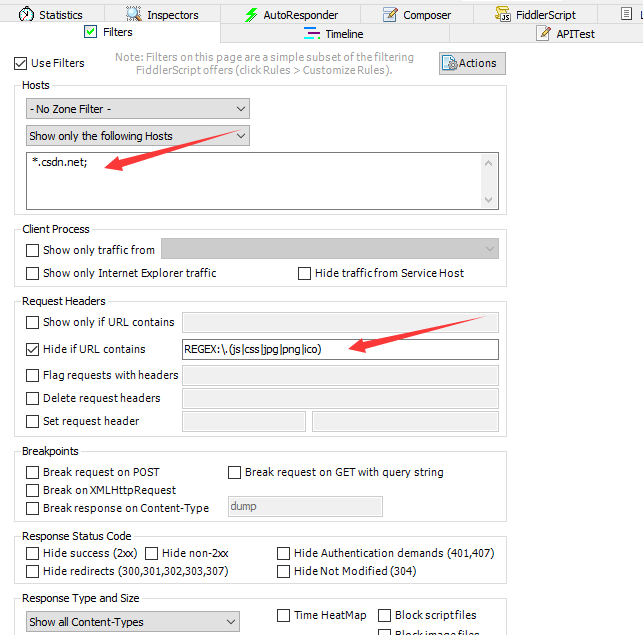Check Hide success (2xx)
This screenshot has height=635, width=643.
point(32,553)
